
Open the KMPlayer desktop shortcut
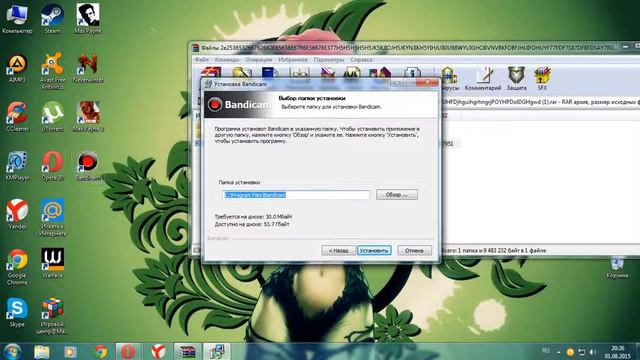(x=17, y=166)
